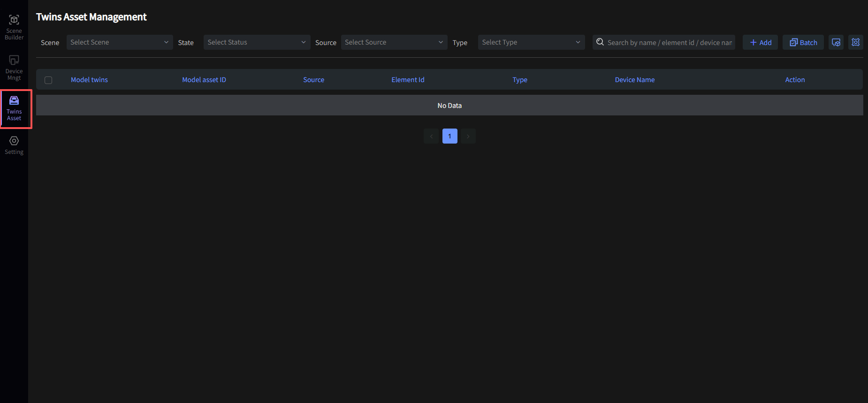Image resolution: width=868 pixels, height=403 pixels.
Task: Click the Model twins column header
Action: (89, 80)
